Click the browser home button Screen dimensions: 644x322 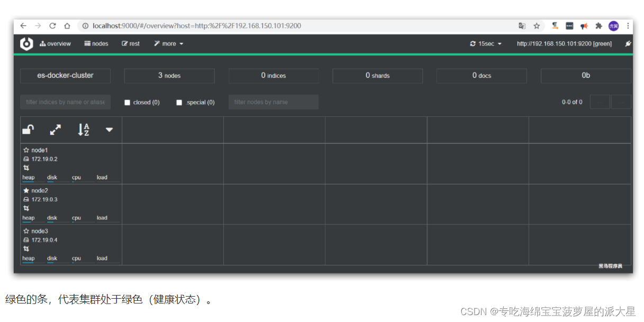pos(67,25)
